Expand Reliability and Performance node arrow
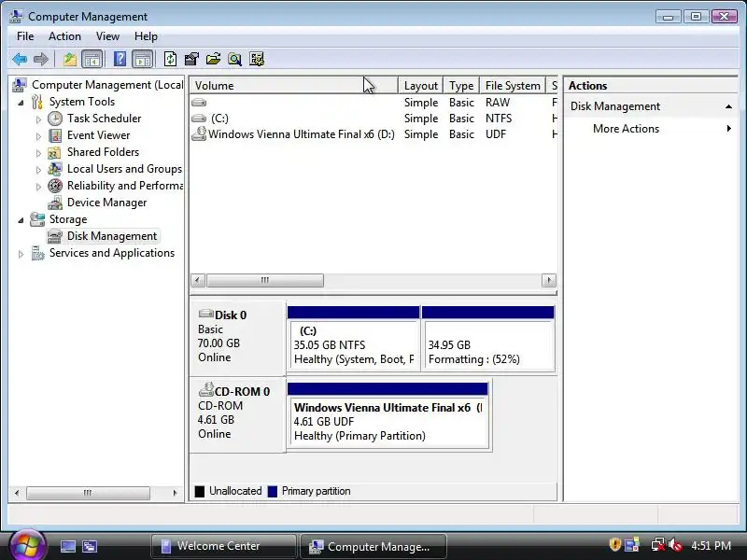 (38, 187)
